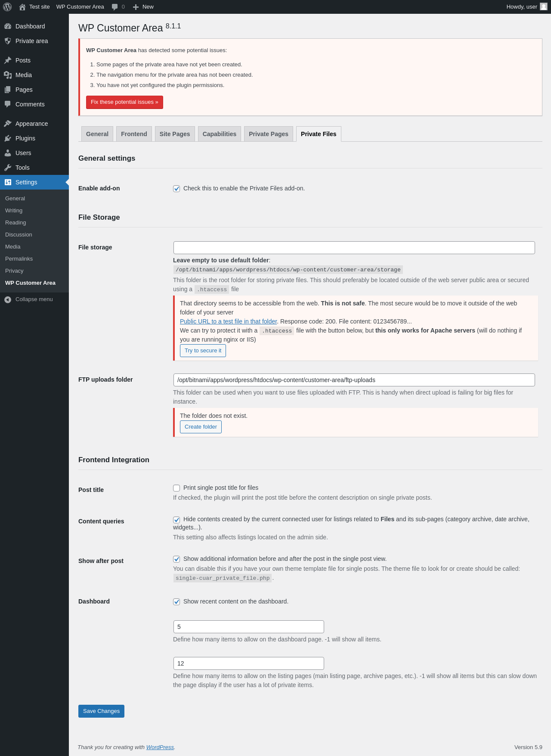Open the Users menu

[34, 153]
